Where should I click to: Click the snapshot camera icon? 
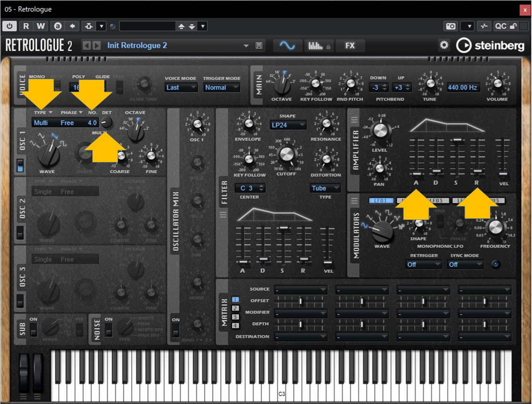point(451,26)
